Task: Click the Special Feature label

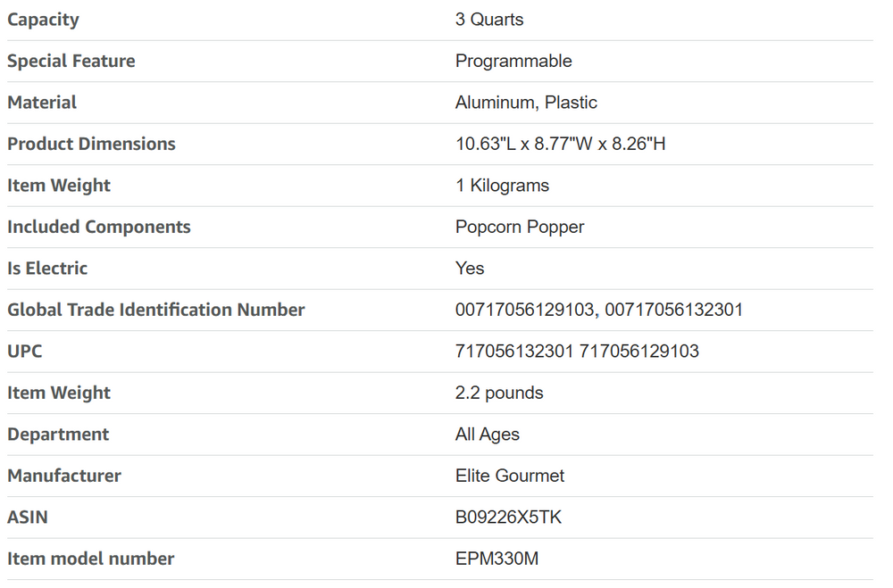Action: pyautogui.click(x=71, y=61)
